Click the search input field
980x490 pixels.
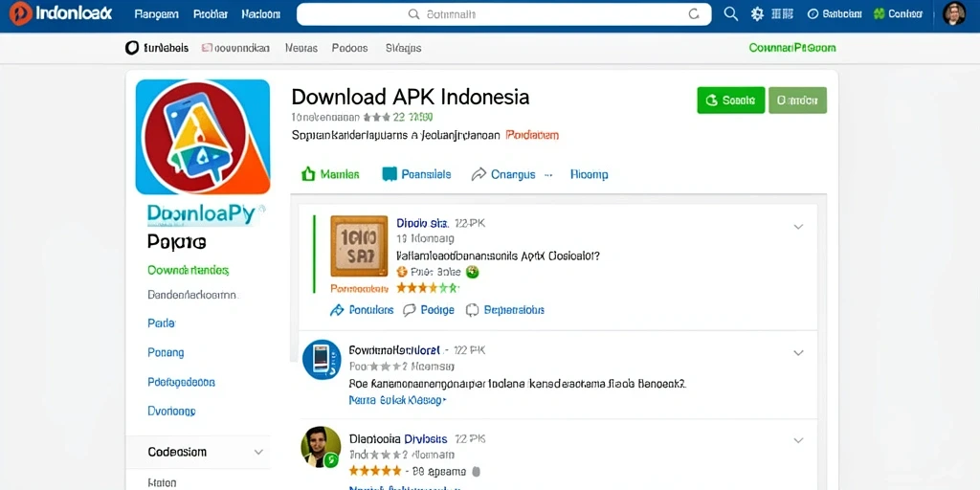503,13
